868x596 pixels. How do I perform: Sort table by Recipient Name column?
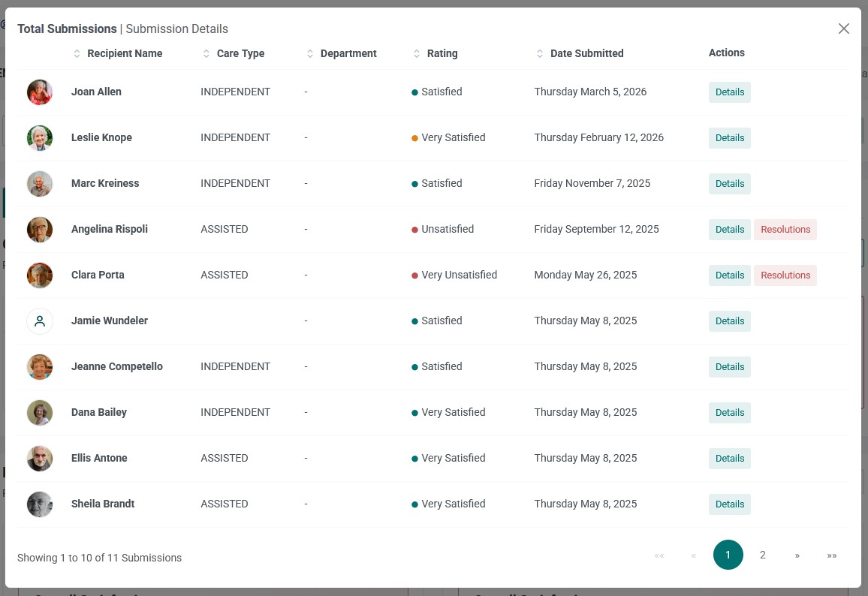pyautogui.click(x=77, y=54)
